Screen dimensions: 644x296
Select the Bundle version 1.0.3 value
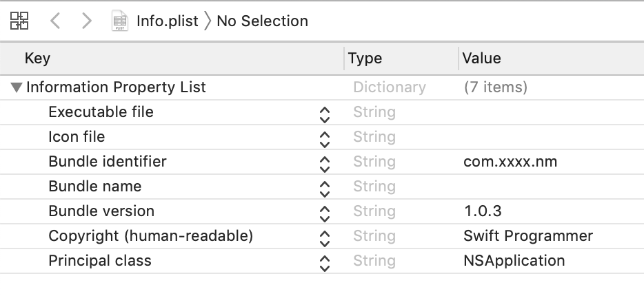pyautogui.click(x=487, y=211)
